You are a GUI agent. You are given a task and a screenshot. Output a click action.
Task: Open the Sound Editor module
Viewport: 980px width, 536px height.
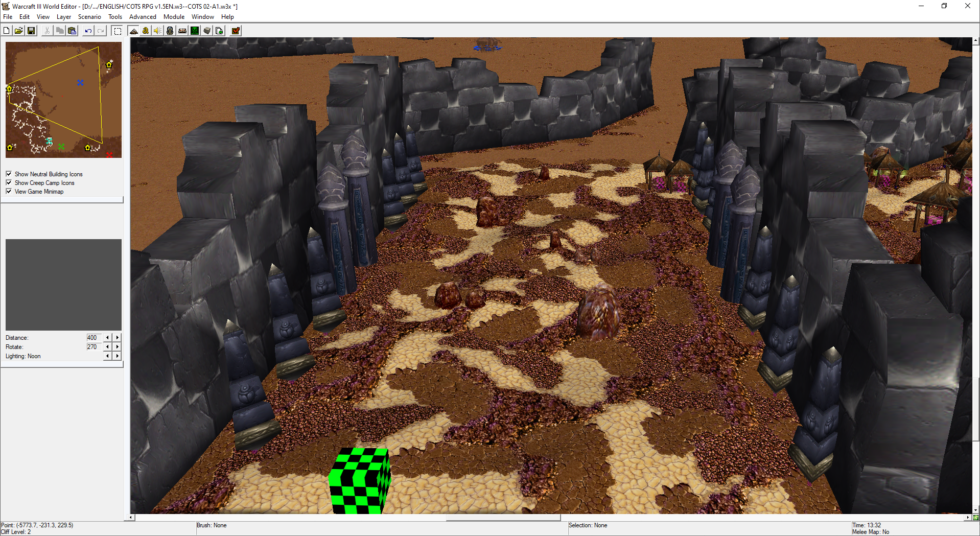(x=158, y=31)
